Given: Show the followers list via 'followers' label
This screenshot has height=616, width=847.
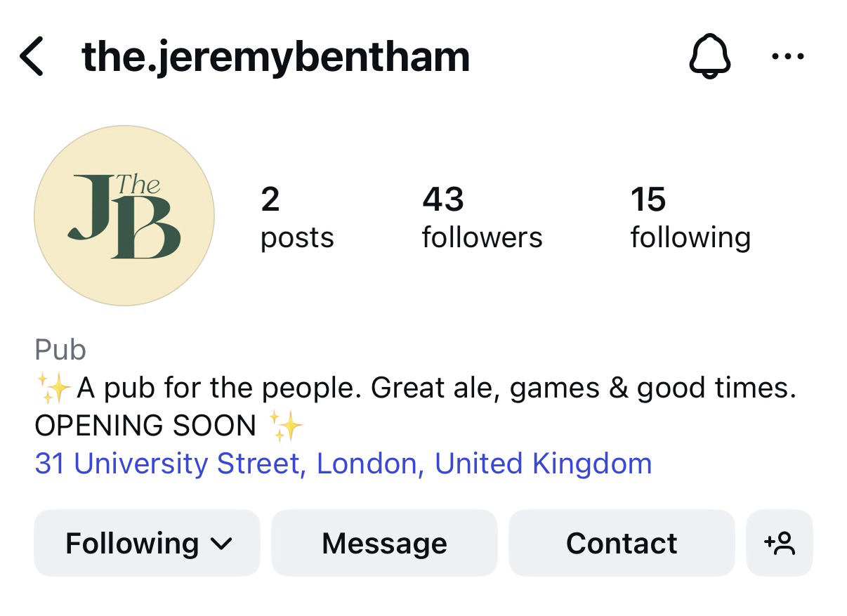Looking at the screenshot, I should coord(482,237).
